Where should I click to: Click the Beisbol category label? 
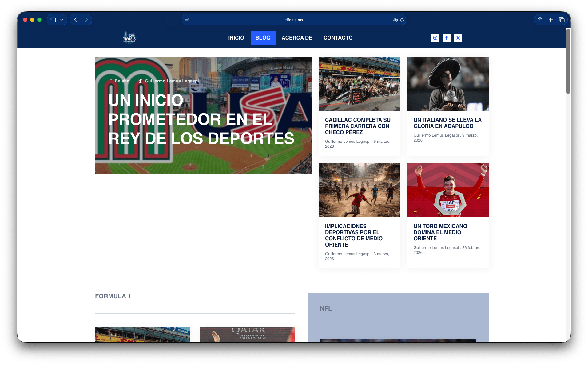pos(123,81)
